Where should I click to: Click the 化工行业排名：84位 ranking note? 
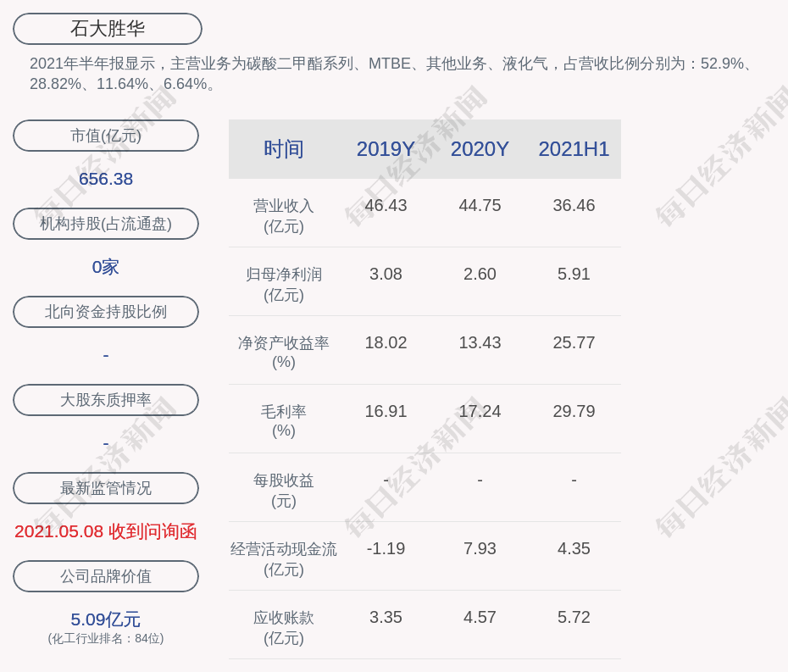click(x=106, y=639)
